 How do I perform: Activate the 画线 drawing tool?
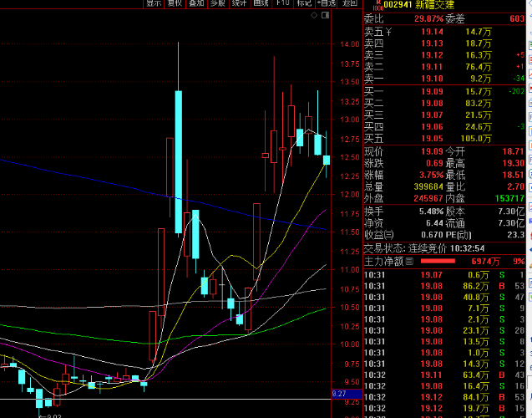point(261,3)
